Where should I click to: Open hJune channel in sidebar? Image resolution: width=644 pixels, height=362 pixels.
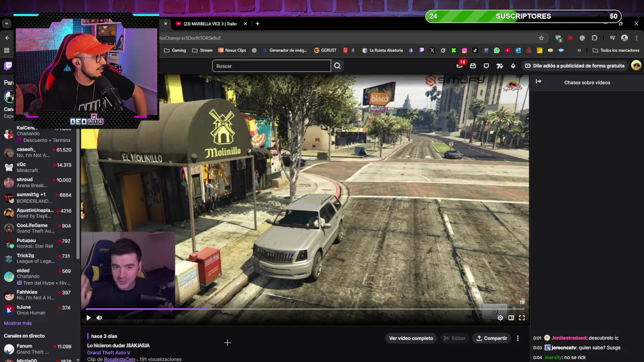pos(39,310)
